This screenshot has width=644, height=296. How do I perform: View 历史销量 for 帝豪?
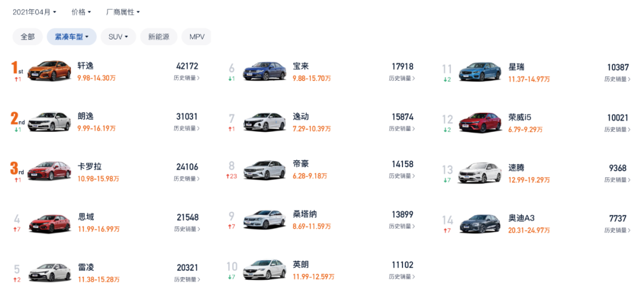[x=402, y=175]
